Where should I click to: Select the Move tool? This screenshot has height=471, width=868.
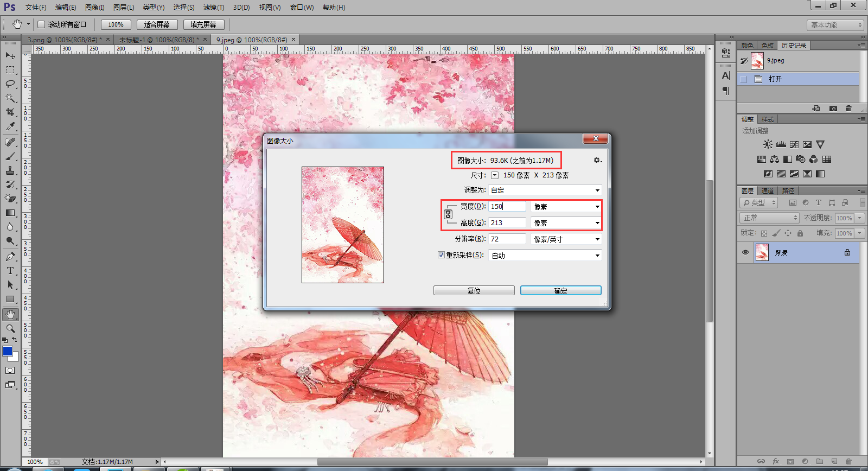click(x=10, y=55)
